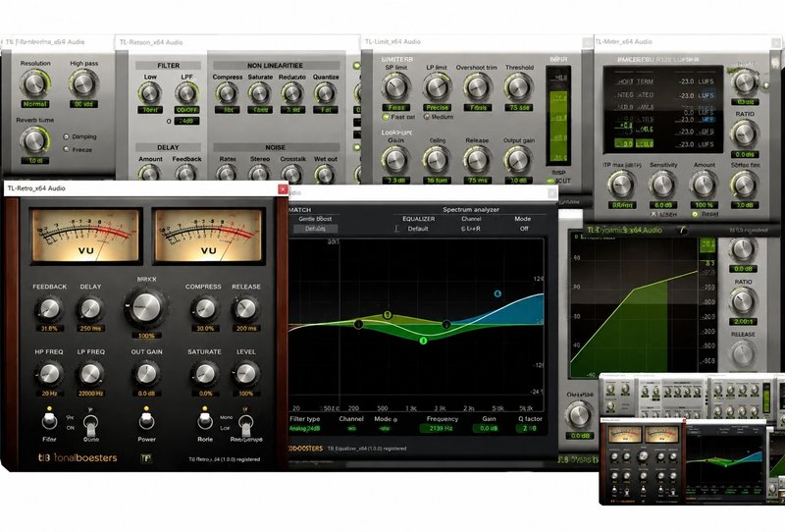The image size is (785, 532).
Task: Click the 0.0 dB Gain field in equalizer
Action: 488,428
